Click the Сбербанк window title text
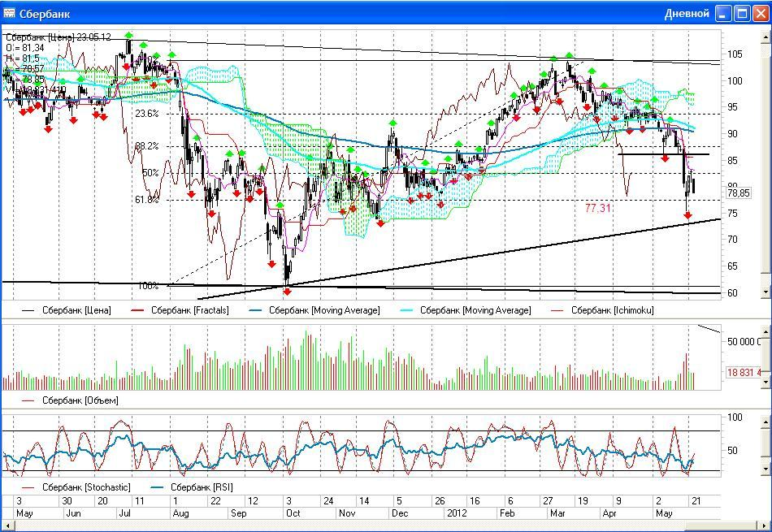 coord(45,14)
